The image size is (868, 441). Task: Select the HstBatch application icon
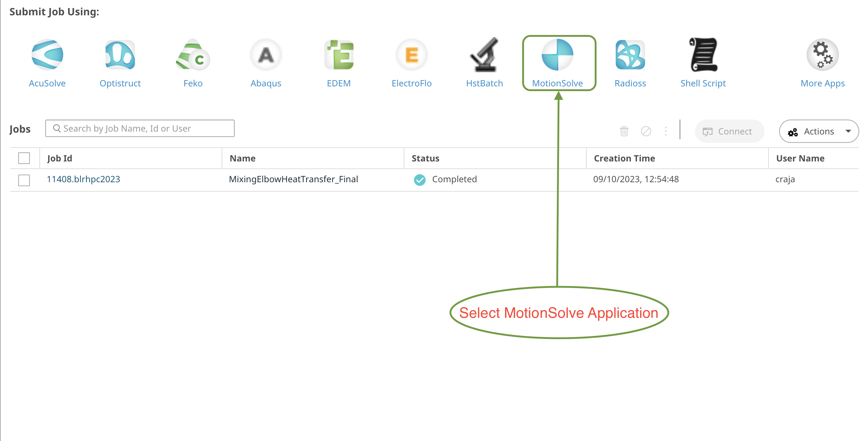[484, 55]
